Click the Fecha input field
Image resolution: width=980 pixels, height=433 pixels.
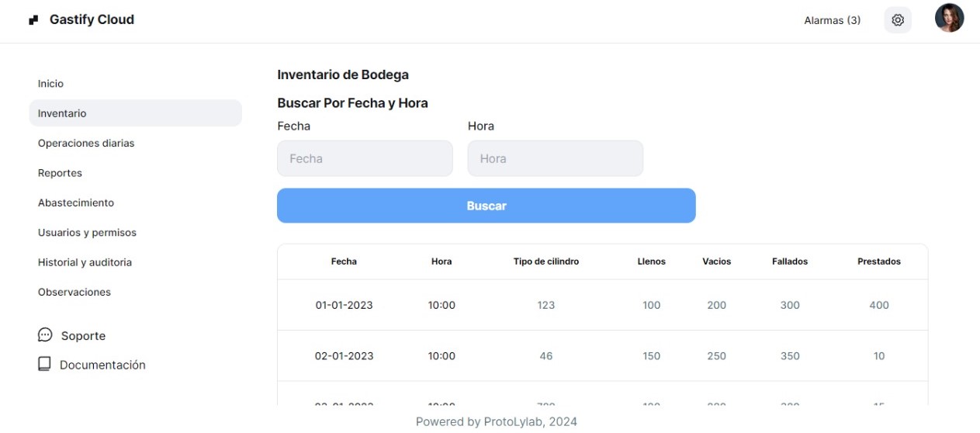(x=365, y=158)
